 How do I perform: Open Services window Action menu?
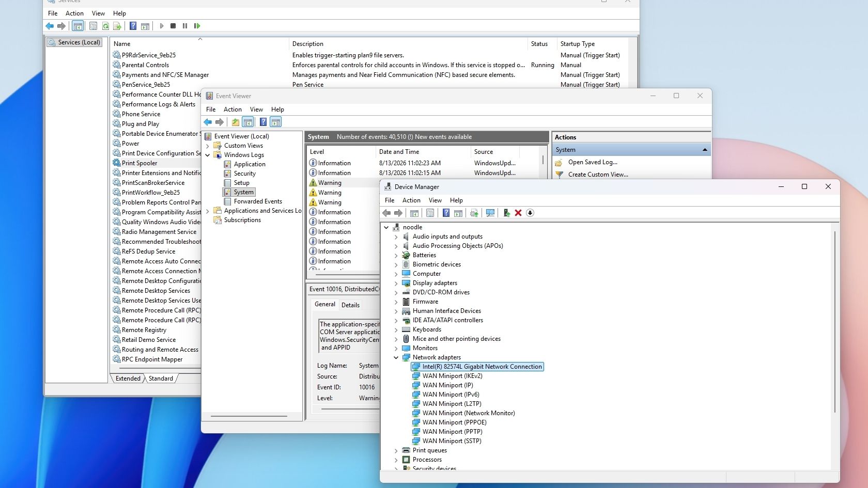74,13
